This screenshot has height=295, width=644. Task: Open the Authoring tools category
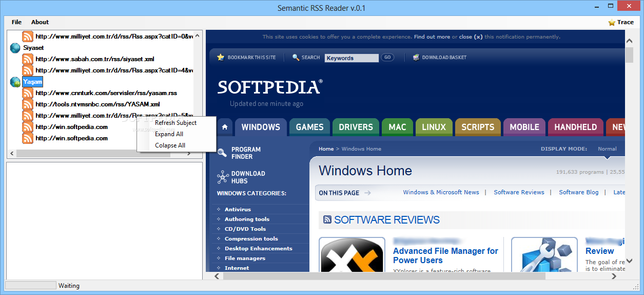coord(247,219)
